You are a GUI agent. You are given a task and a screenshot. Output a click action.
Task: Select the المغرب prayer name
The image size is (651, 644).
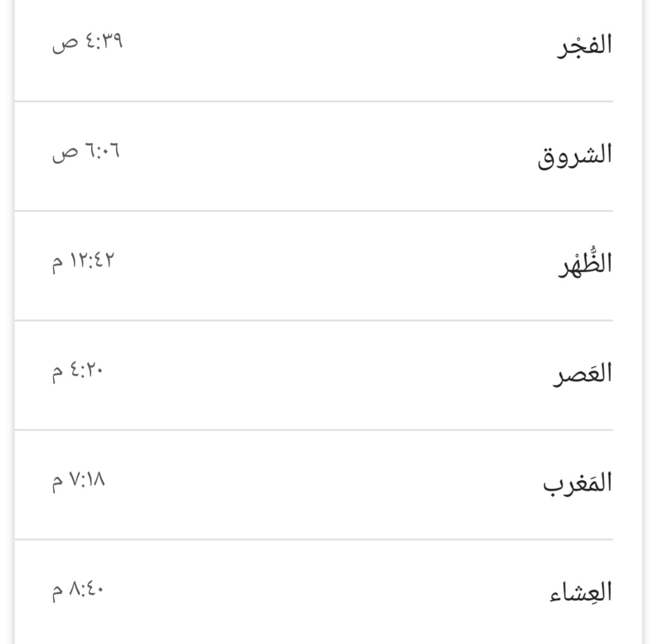point(577,482)
